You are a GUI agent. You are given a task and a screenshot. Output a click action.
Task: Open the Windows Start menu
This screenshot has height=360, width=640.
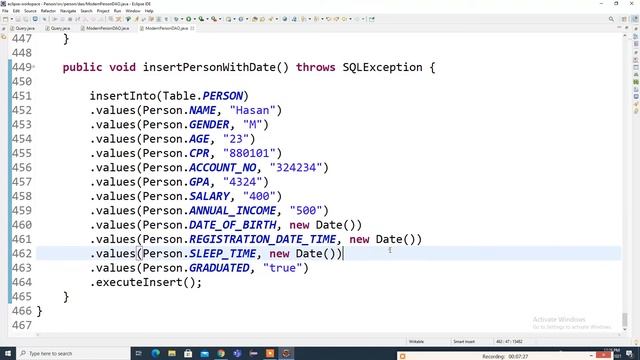(x=8, y=353)
